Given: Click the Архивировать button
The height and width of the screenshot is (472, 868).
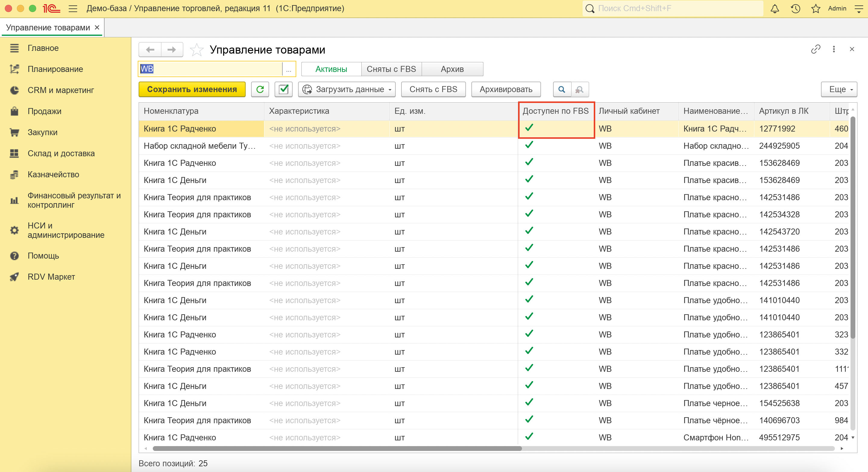Looking at the screenshot, I should click(506, 89).
